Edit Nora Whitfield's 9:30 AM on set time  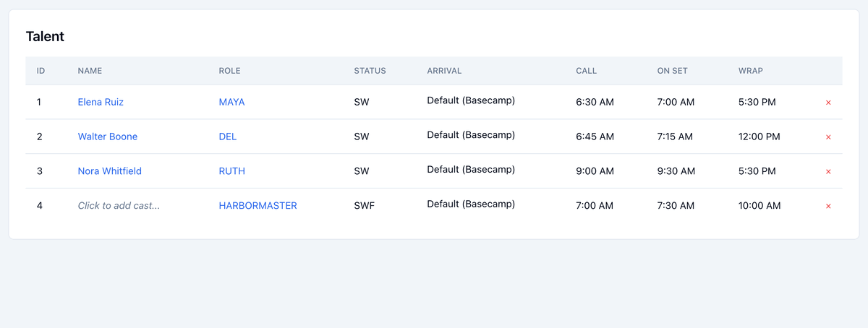click(x=676, y=171)
